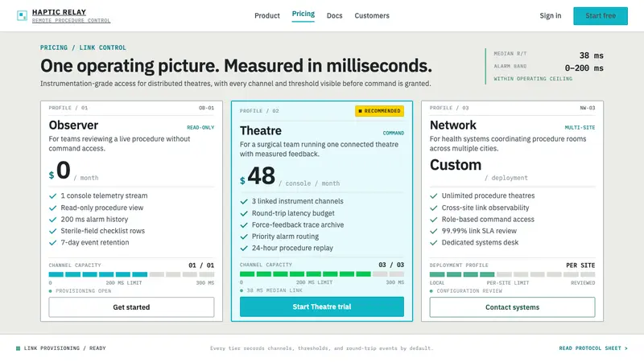The image size is (644, 362).
Task: Click checkmark beside 24-hour procedure replay
Action: 244,248
